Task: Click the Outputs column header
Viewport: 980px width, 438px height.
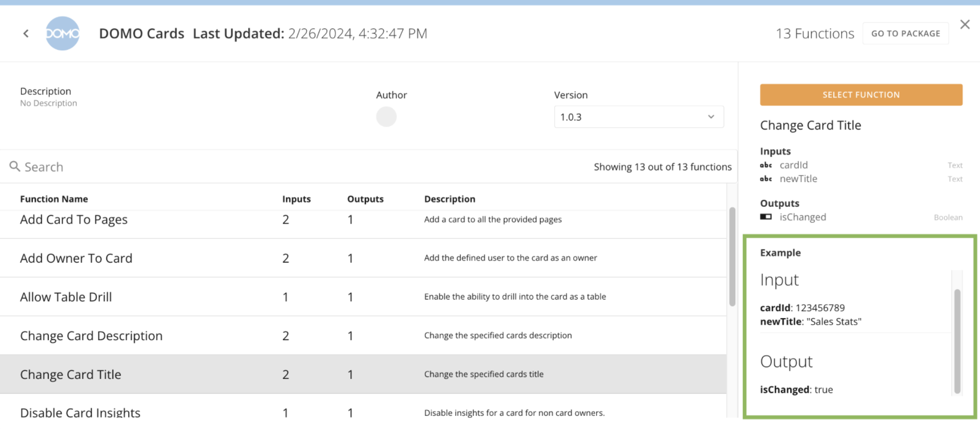Action: pos(365,199)
